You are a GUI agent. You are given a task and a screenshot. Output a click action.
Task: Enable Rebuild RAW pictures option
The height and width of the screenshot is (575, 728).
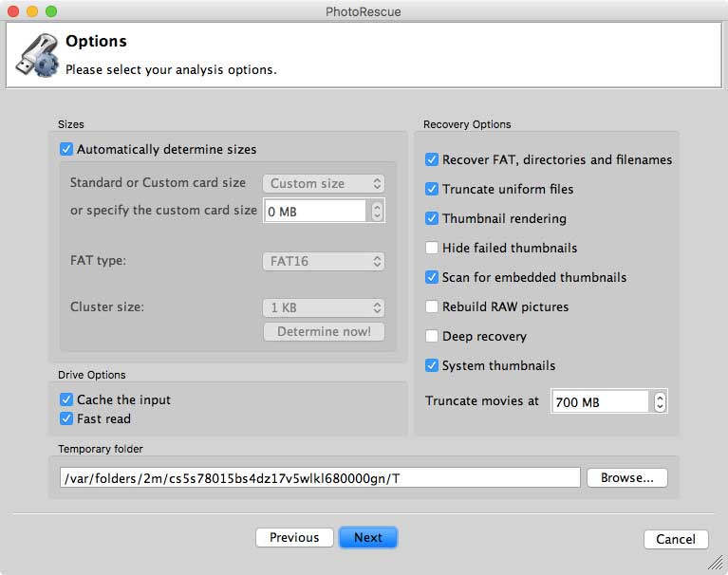click(x=432, y=306)
